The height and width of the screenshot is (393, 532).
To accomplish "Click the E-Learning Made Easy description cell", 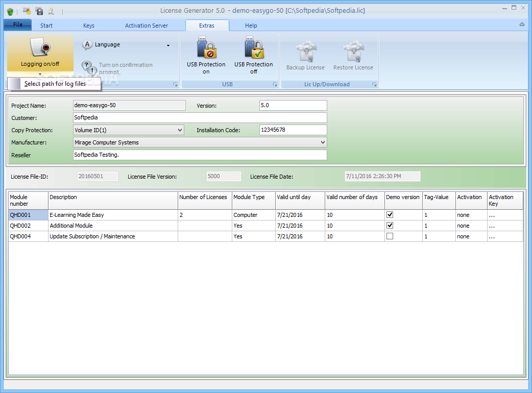I will tap(113, 215).
